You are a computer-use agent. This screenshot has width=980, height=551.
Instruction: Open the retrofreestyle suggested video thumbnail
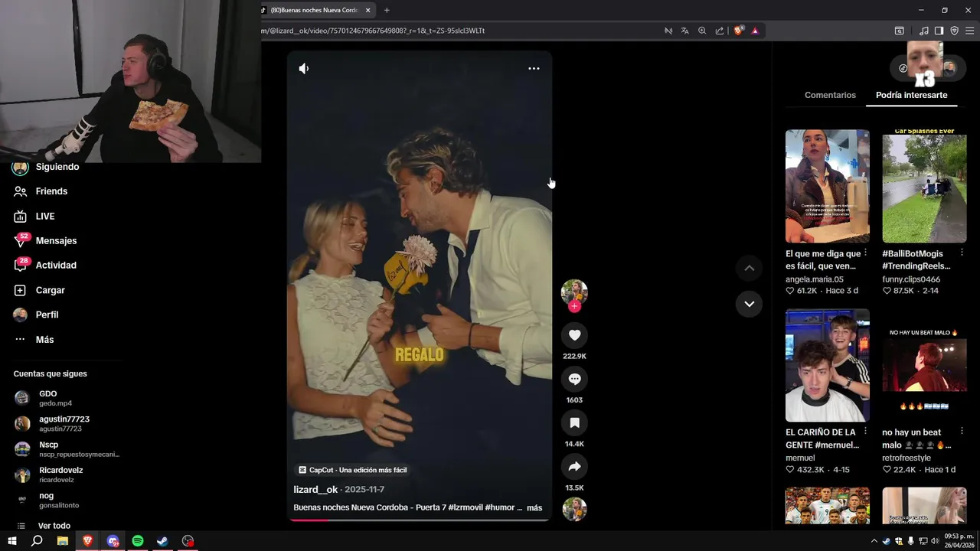924,365
